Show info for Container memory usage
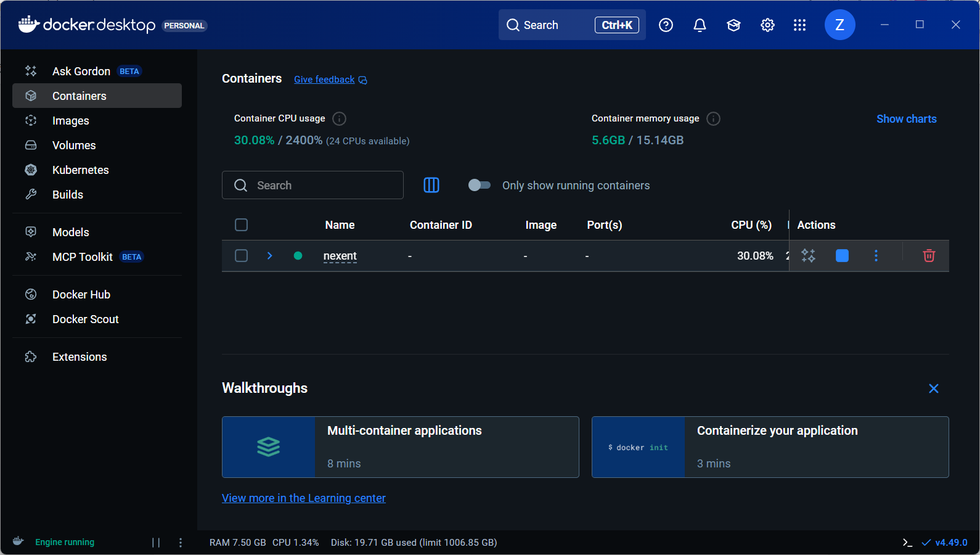980x555 pixels. (x=713, y=118)
